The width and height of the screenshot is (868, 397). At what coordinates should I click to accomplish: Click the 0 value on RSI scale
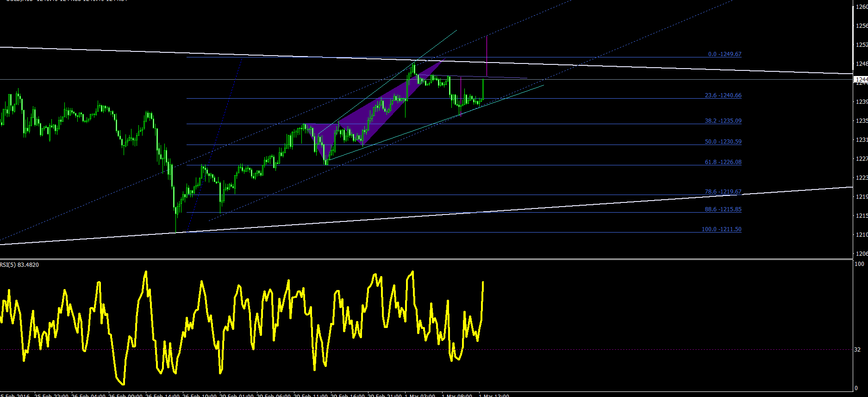856,388
